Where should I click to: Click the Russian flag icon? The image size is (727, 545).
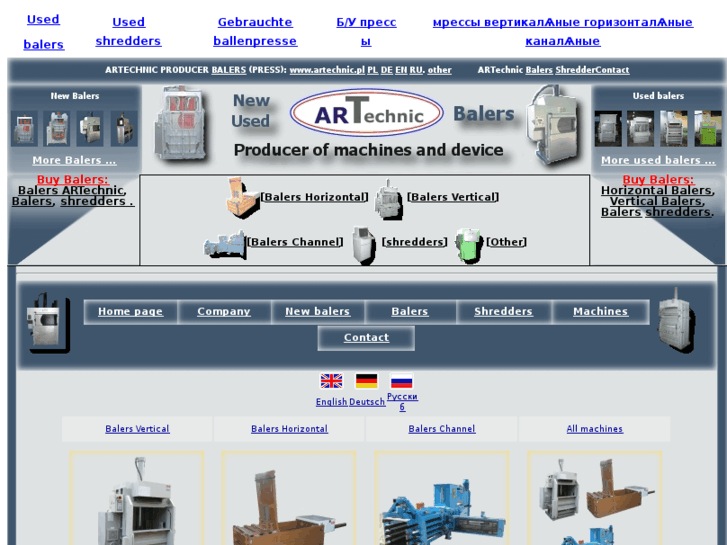point(402,381)
